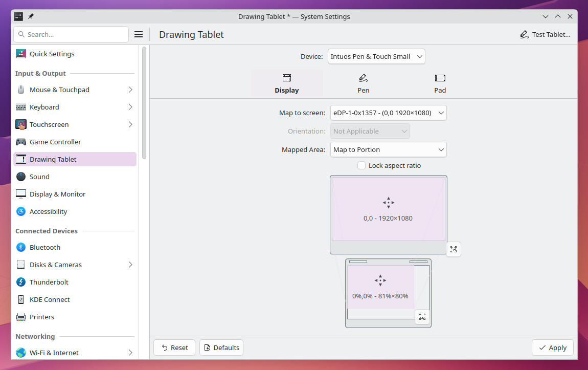Viewport: 588px width, 370px height.
Task: Click the Mouse & Touchpad icon
Action: [21, 90]
